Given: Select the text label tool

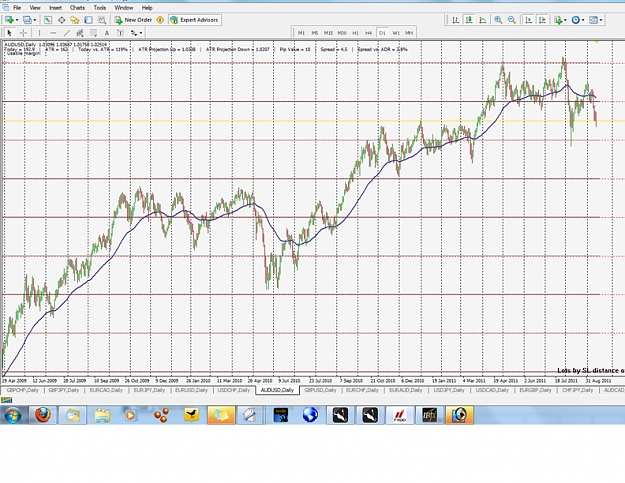Looking at the screenshot, I should (120, 33).
